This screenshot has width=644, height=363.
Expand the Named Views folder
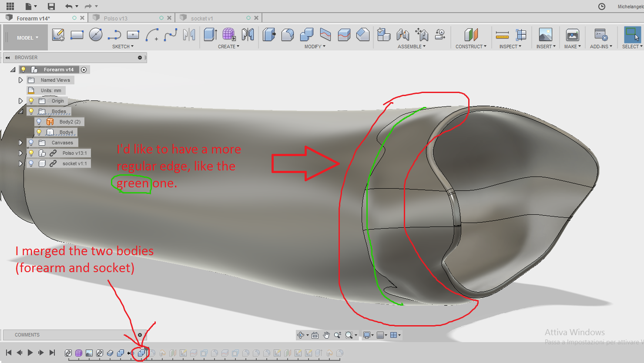click(20, 80)
